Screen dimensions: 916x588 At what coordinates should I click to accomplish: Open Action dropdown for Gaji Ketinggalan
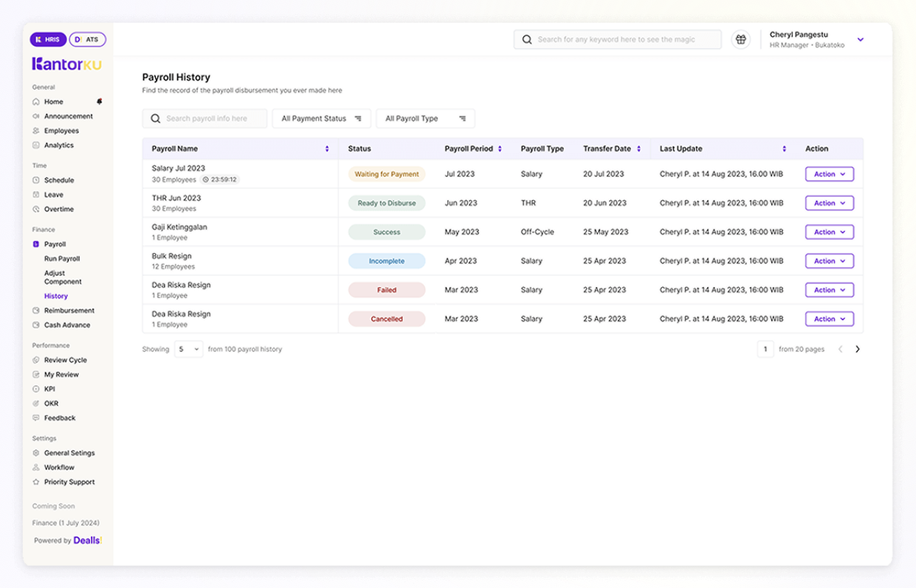830,232
